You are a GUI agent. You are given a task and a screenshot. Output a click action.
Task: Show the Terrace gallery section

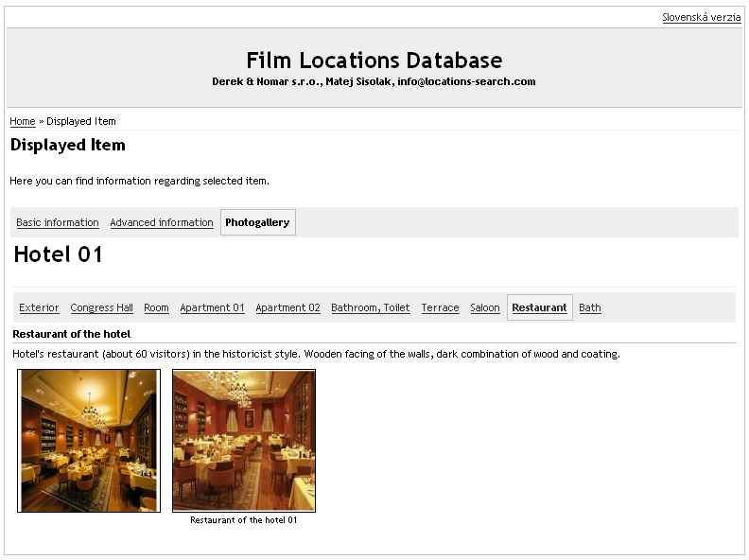(440, 307)
